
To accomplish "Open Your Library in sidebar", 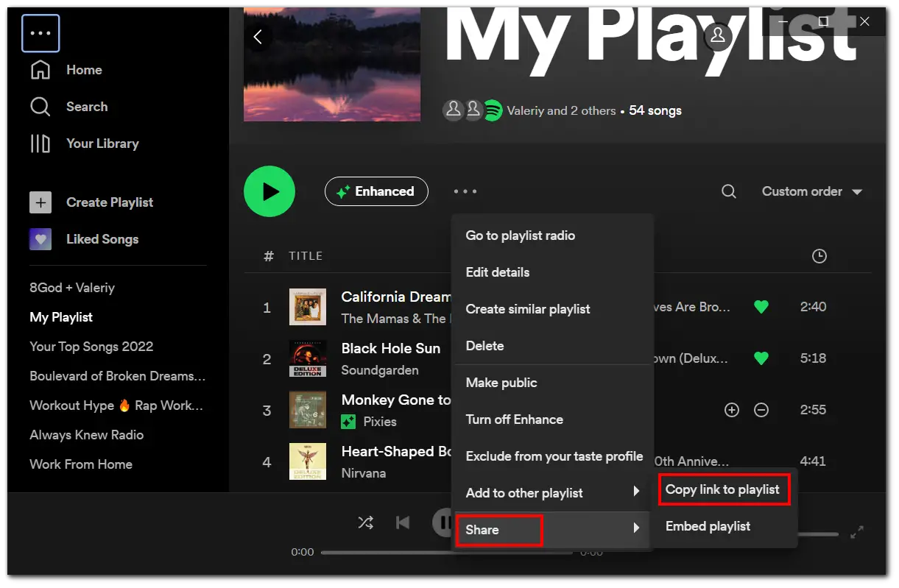I will click(40, 144).
